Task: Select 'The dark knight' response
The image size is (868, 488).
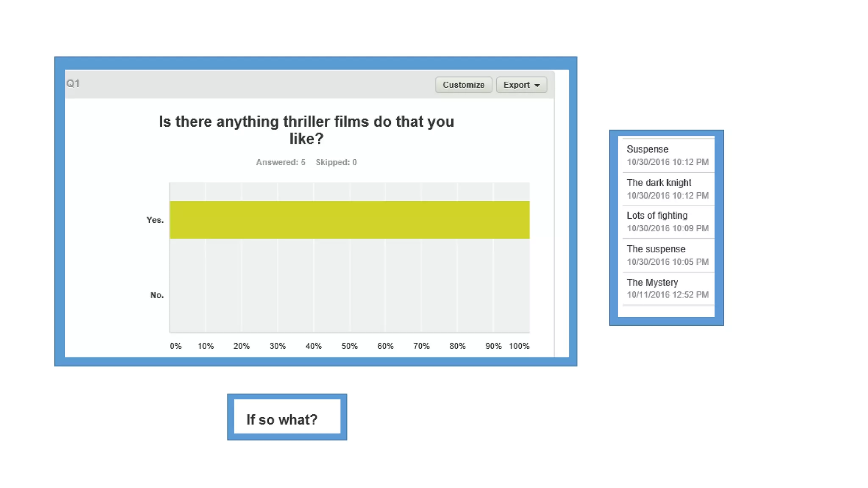Action: point(659,183)
